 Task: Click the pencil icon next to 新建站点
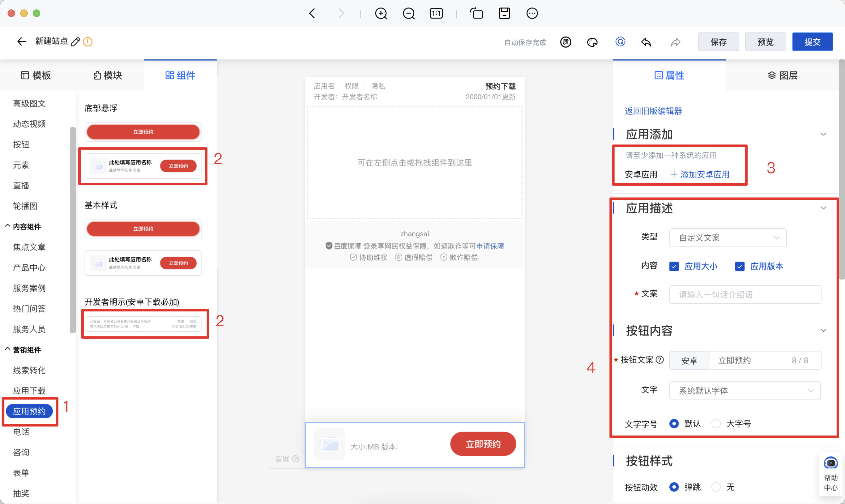[75, 42]
